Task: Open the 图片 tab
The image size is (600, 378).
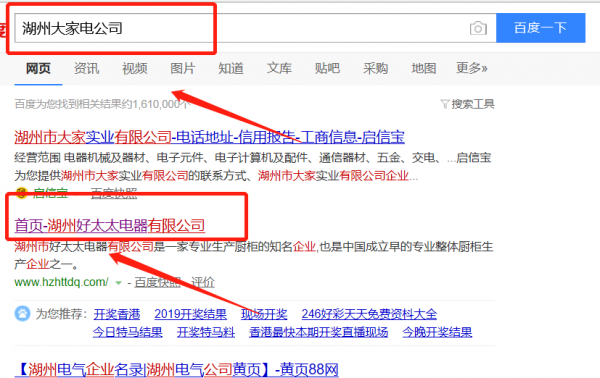Action: coord(183,68)
